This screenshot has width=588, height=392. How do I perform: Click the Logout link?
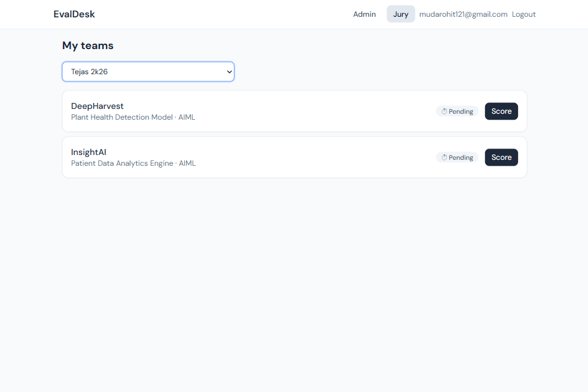pos(523,14)
